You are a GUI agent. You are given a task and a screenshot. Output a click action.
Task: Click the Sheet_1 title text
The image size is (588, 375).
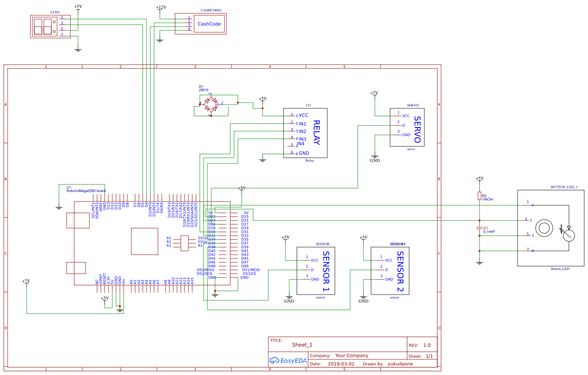tap(302, 345)
